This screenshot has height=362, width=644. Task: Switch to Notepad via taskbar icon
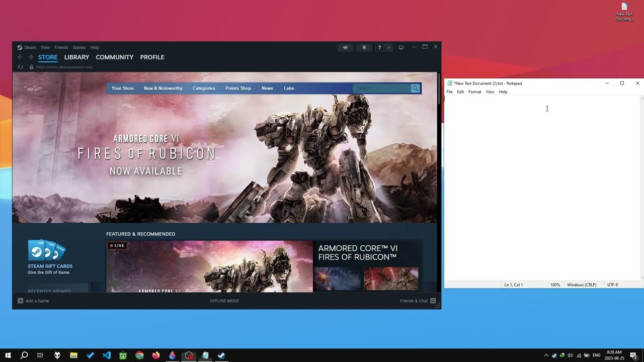(x=205, y=355)
